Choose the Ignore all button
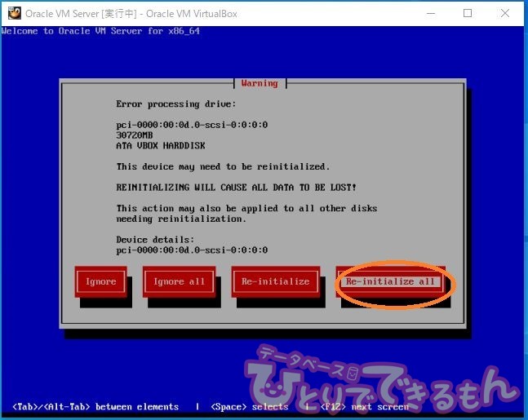Image resolution: width=528 pixels, height=420 pixels. 180,281
